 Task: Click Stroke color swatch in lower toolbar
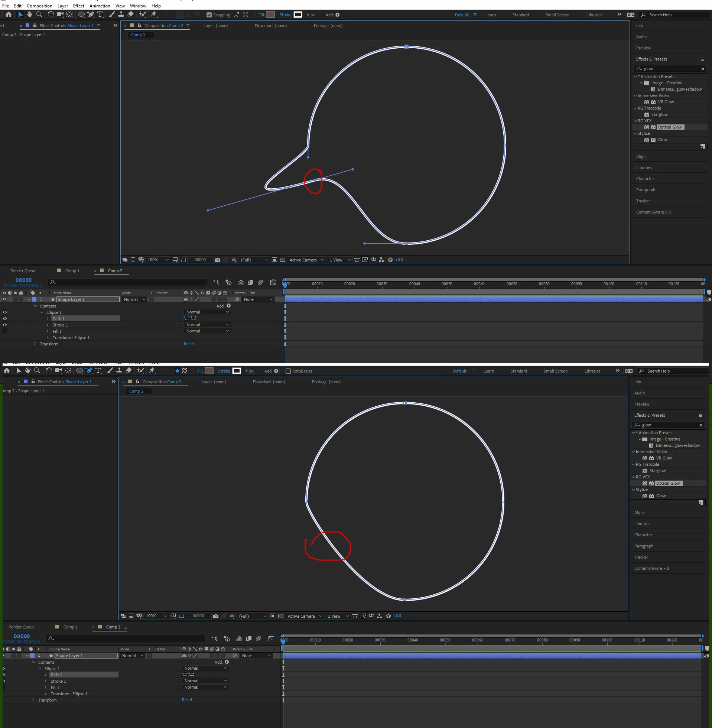236,371
